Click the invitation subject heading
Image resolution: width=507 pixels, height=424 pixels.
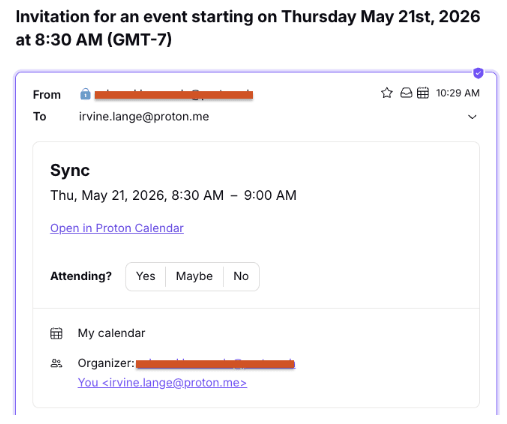[x=248, y=28]
